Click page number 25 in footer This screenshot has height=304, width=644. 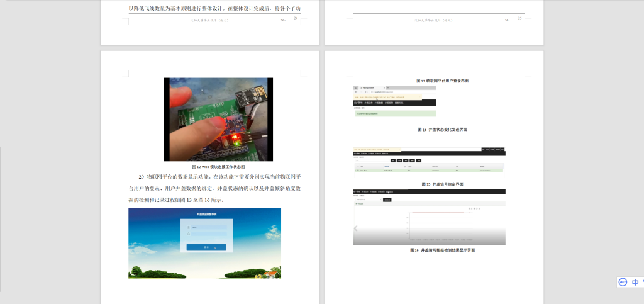point(519,18)
